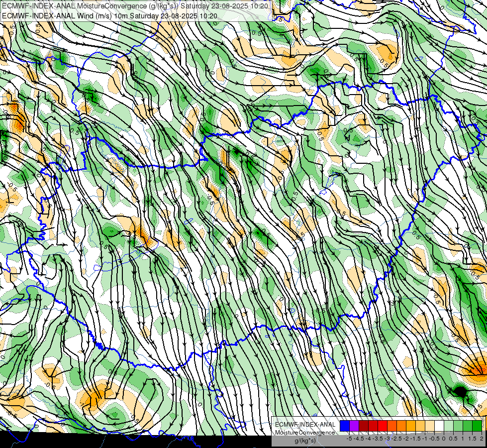The image size is (487, 448).
Task: Click the Wind (m/s) 10m title line
Action: [x=109, y=15]
